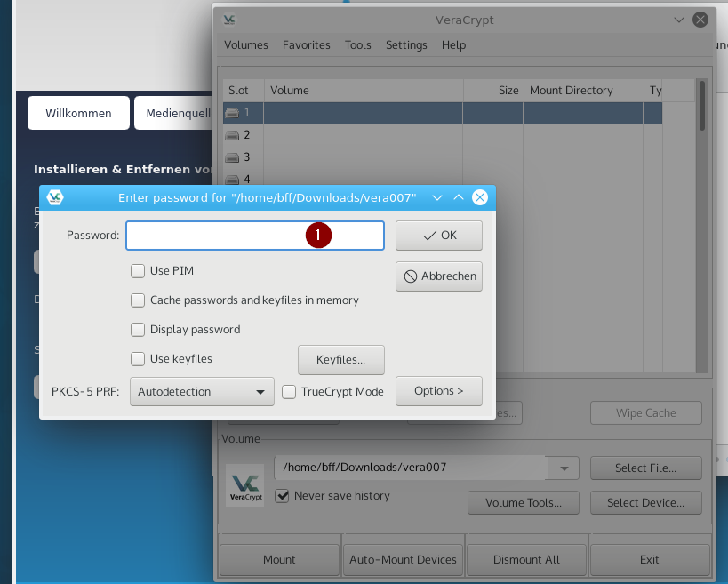728x584 pixels.
Task: Click the VeraCrypt logo in password dialog title bar
Action: click(x=55, y=197)
